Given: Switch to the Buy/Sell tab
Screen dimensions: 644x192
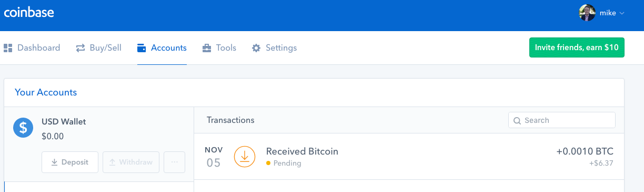Looking at the screenshot, I should tap(99, 48).
